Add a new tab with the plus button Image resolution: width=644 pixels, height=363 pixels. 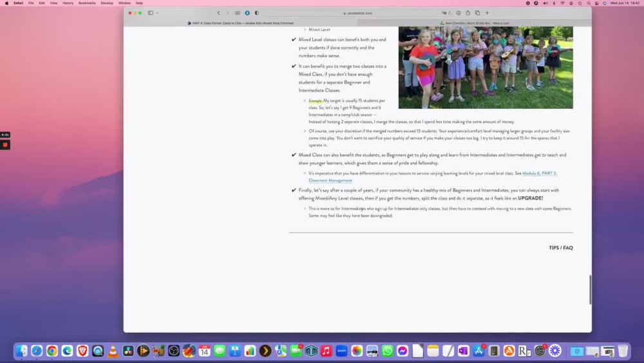[x=487, y=13]
